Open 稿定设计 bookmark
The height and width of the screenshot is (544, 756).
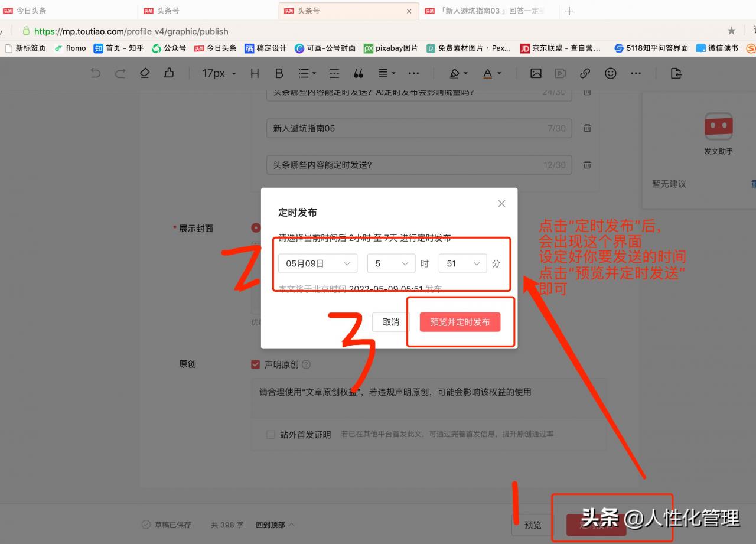266,48
